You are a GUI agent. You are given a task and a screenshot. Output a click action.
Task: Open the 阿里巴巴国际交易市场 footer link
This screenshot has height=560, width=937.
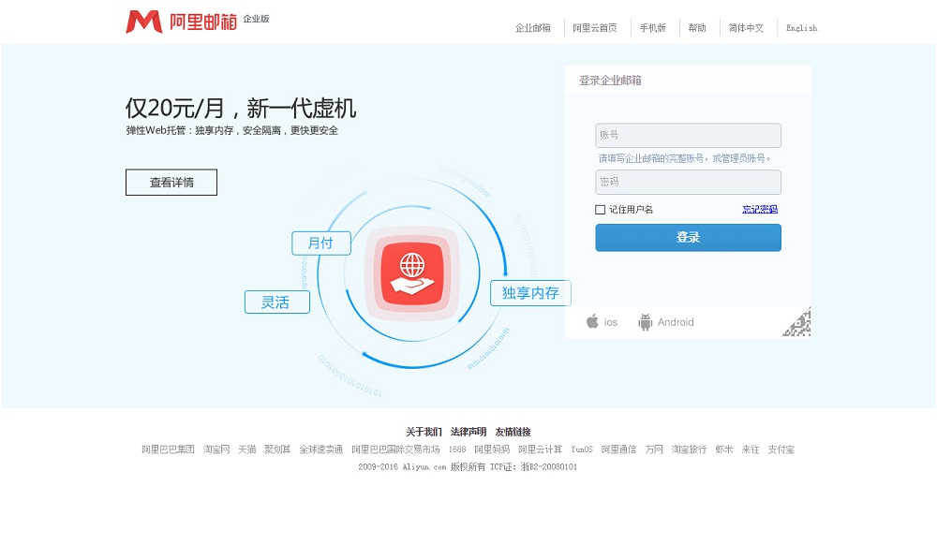click(395, 449)
